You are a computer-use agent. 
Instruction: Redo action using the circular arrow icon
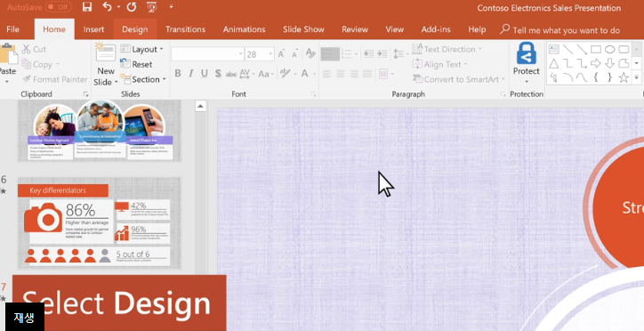(x=132, y=7)
